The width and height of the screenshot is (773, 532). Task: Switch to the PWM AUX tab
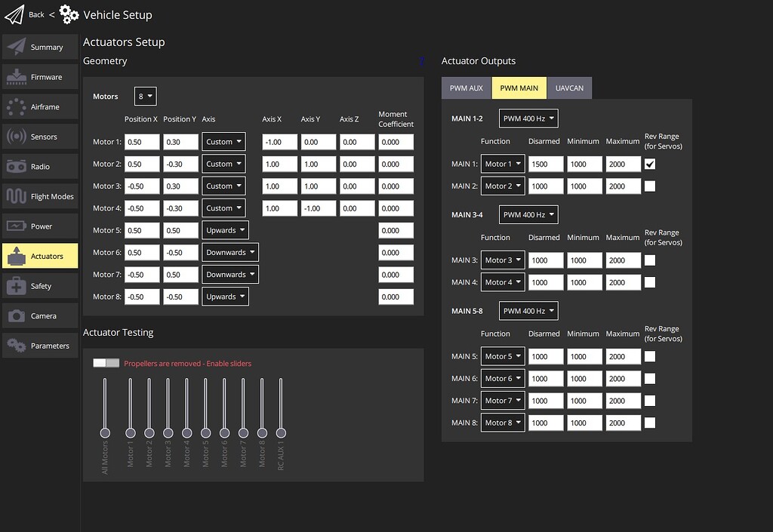pos(466,88)
